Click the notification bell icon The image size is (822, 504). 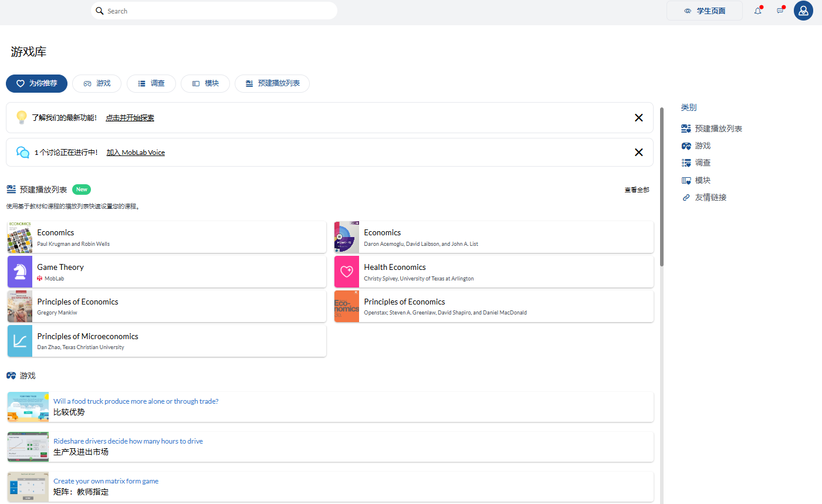758,11
